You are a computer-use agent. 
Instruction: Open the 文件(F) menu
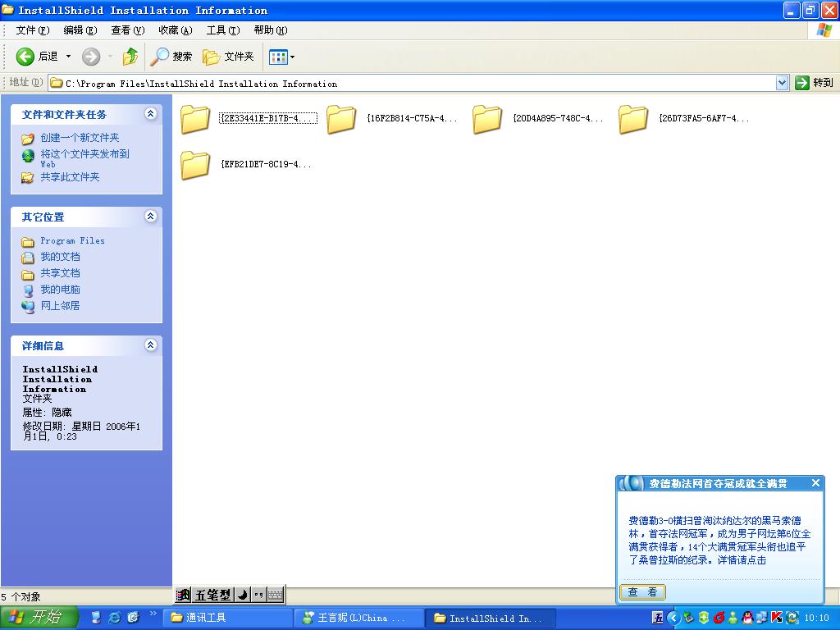coord(32,30)
